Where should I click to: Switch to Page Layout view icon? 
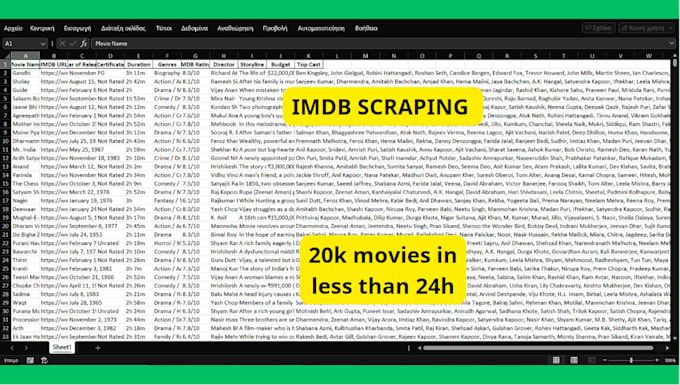coord(574,360)
